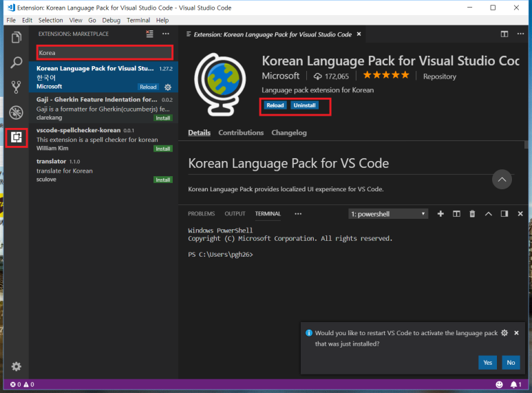Switch to the Contributions tab
This screenshot has height=393, width=532.
(241, 133)
